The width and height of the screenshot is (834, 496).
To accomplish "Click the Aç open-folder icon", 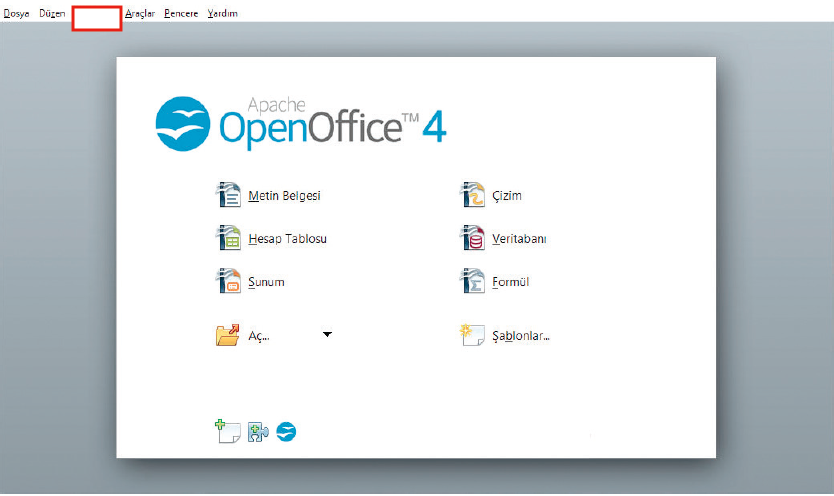I will pyautogui.click(x=229, y=335).
